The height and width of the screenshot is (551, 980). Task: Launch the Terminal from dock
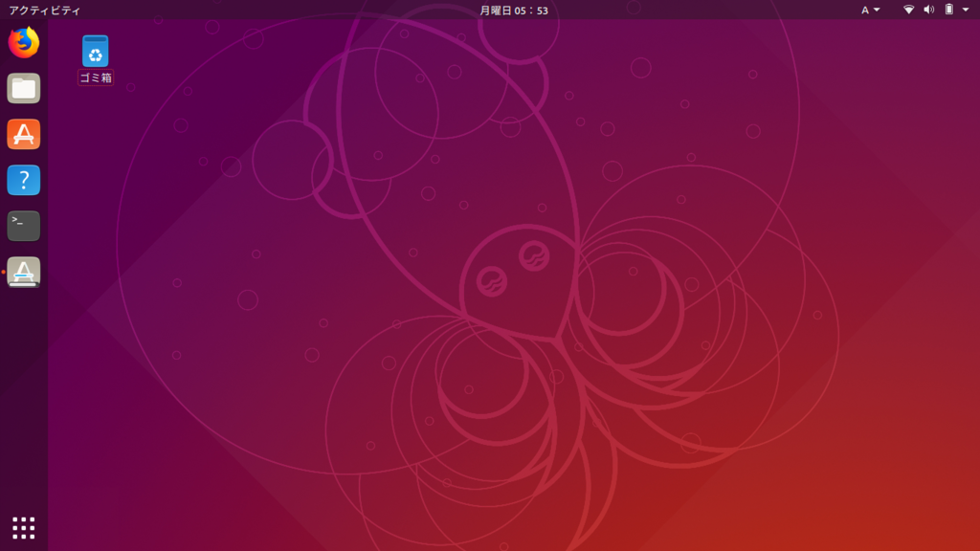(x=24, y=226)
